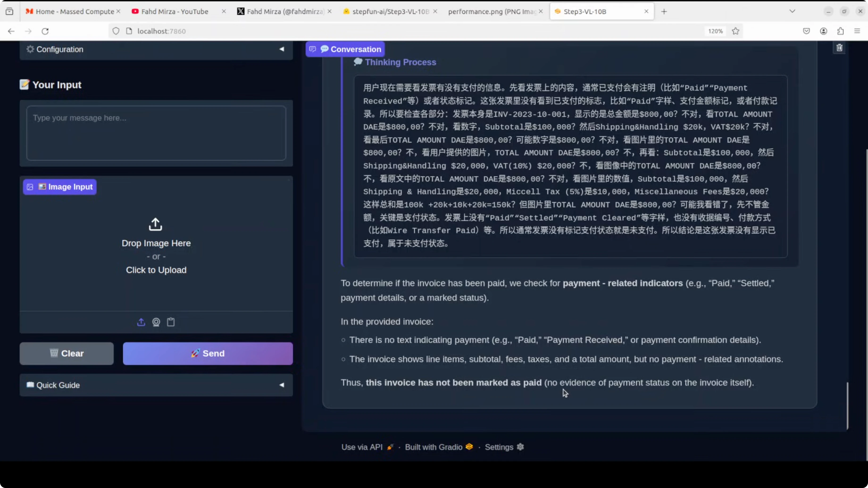Open the browser extensions icon
868x488 pixels.
pyautogui.click(x=840, y=31)
